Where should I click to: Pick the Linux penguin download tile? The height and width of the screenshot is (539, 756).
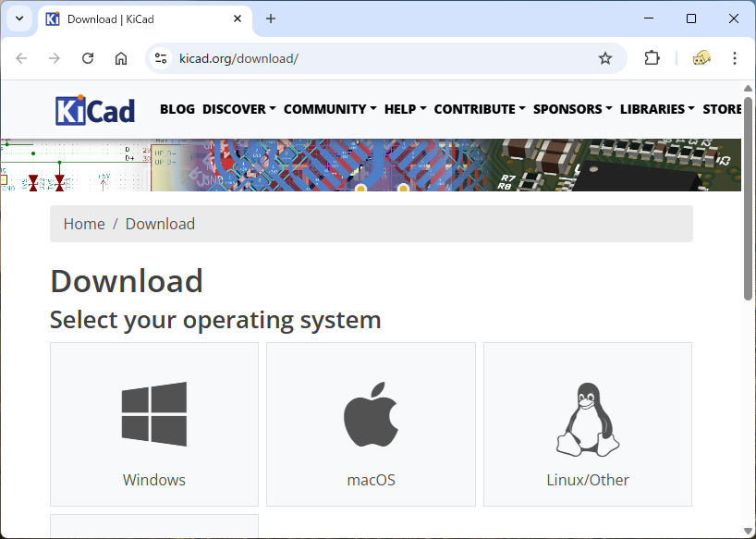click(587, 424)
